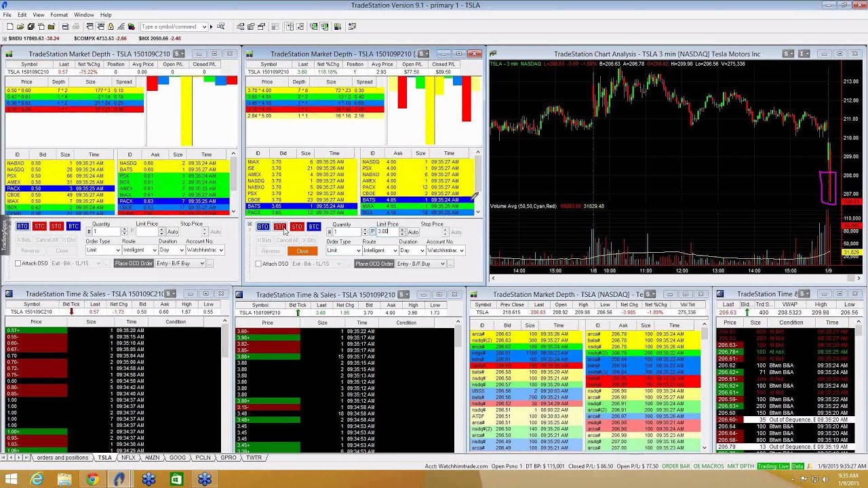Click the $INDU index quote

point(34,39)
